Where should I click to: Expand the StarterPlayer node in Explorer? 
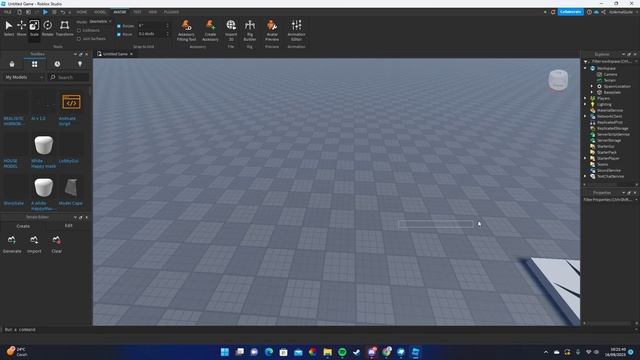click(585, 158)
